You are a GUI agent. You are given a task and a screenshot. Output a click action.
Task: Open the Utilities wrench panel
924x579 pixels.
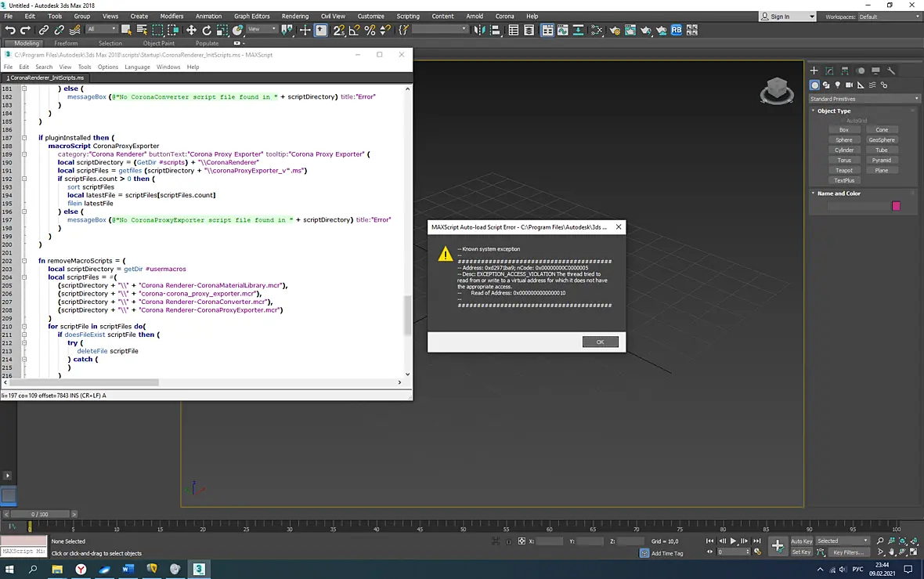click(x=891, y=71)
